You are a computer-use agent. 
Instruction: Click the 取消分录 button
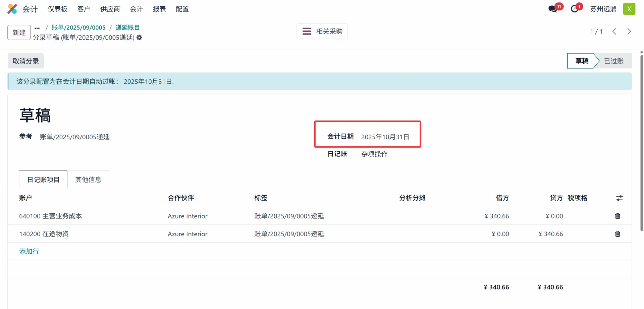click(x=26, y=61)
